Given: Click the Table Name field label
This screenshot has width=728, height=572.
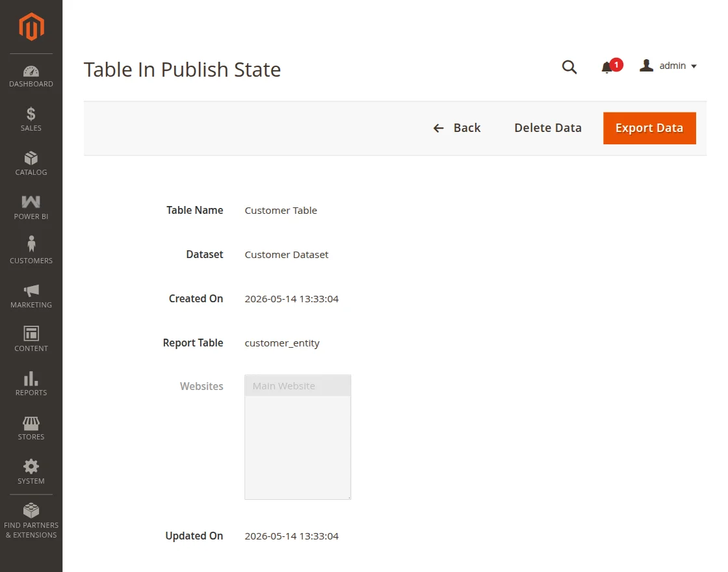Looking at the screenshot, I should pos(195,211).
